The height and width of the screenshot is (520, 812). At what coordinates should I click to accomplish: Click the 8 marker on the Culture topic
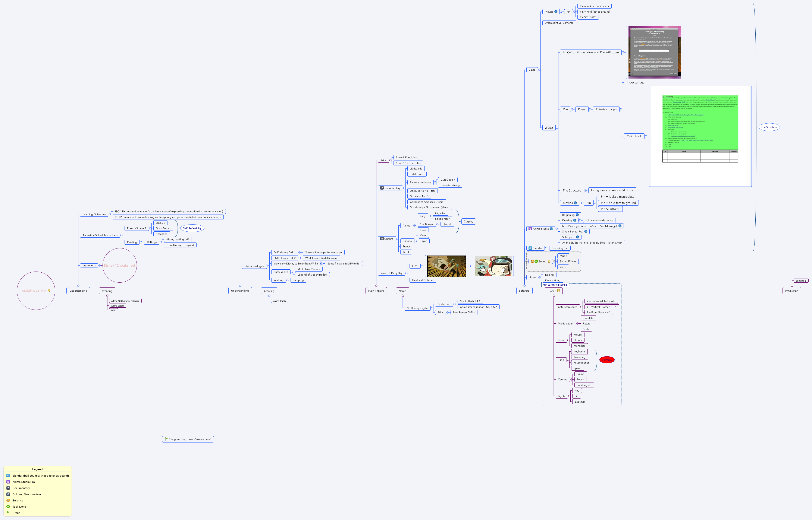tap(382, 239)
